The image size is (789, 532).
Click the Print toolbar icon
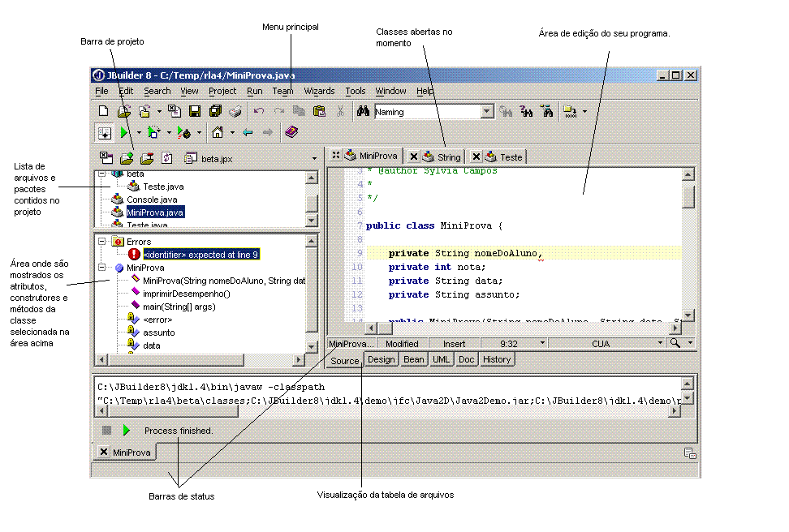[235, 111]
